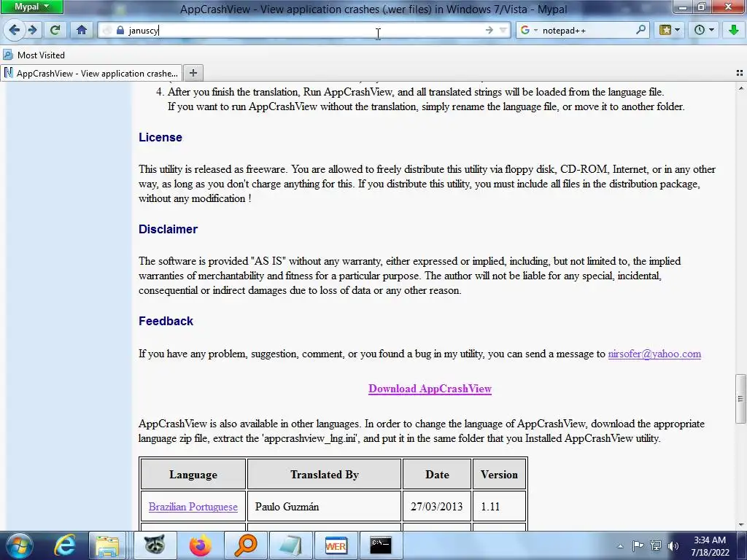This screenshot has width=747, height=560.
Task: Go back to the previous page
Action: tap(15, 31)
